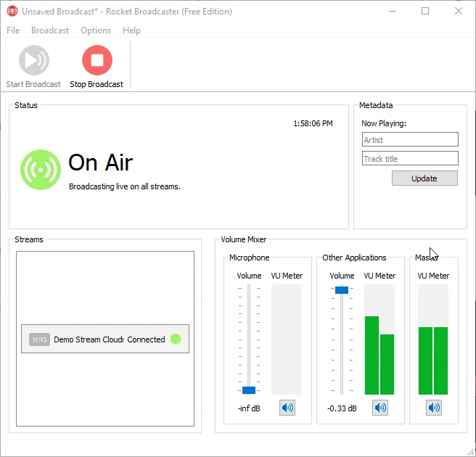Select the Demo Stream Cloud stream entry

[x=104, y=339]
